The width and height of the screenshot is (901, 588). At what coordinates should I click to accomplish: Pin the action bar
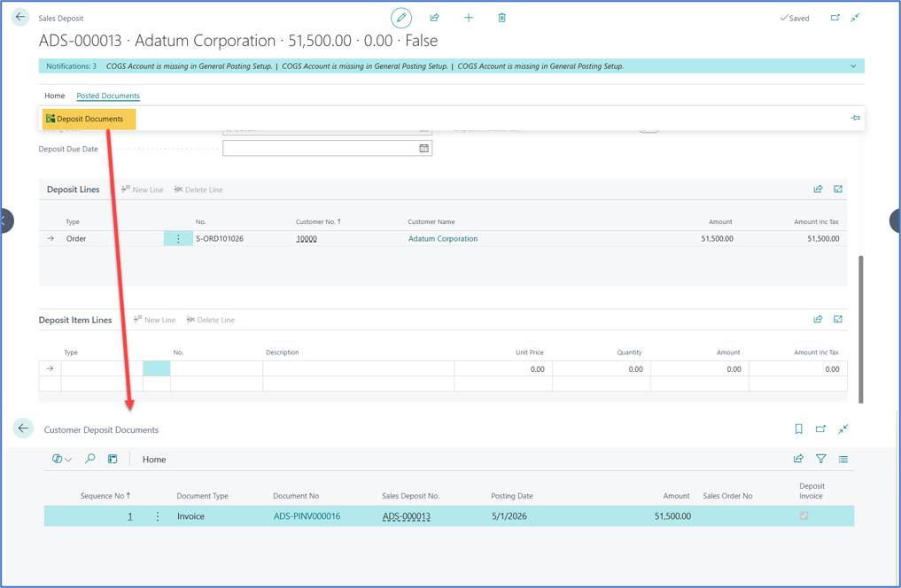coord(855,118)
